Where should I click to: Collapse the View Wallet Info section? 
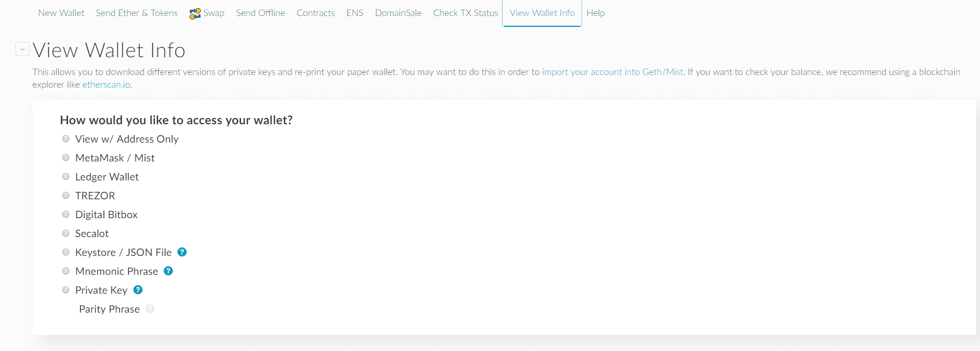click(x=22, y=49)
